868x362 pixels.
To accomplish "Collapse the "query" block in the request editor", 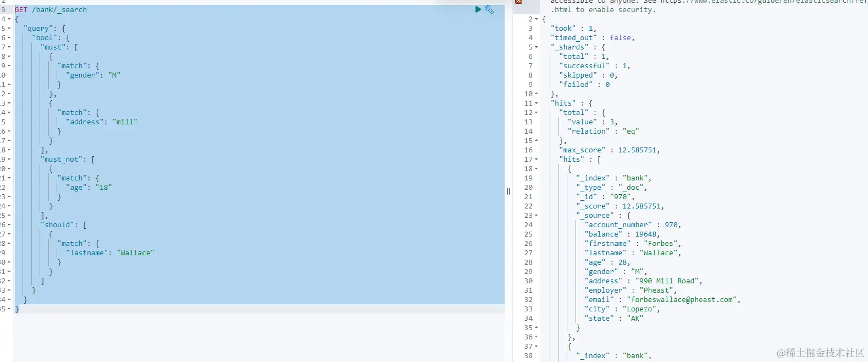I will tap(9, 29).
